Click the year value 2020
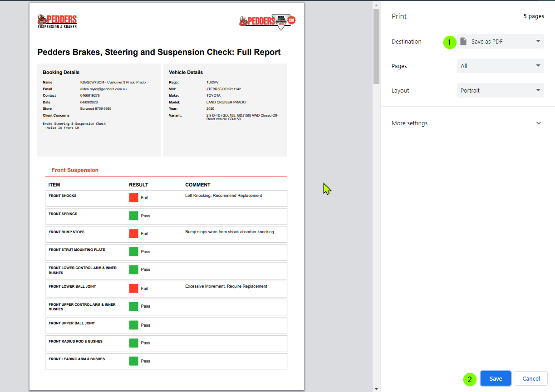Image resolution: width=555 pixels, height=392 pixels. (210, 109)
